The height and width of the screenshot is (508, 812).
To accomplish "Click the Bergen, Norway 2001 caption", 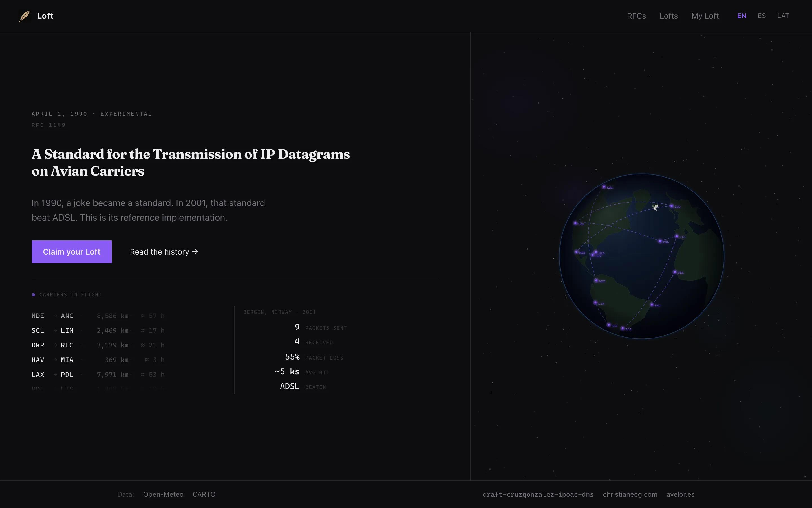I will (x=279, y=312).
